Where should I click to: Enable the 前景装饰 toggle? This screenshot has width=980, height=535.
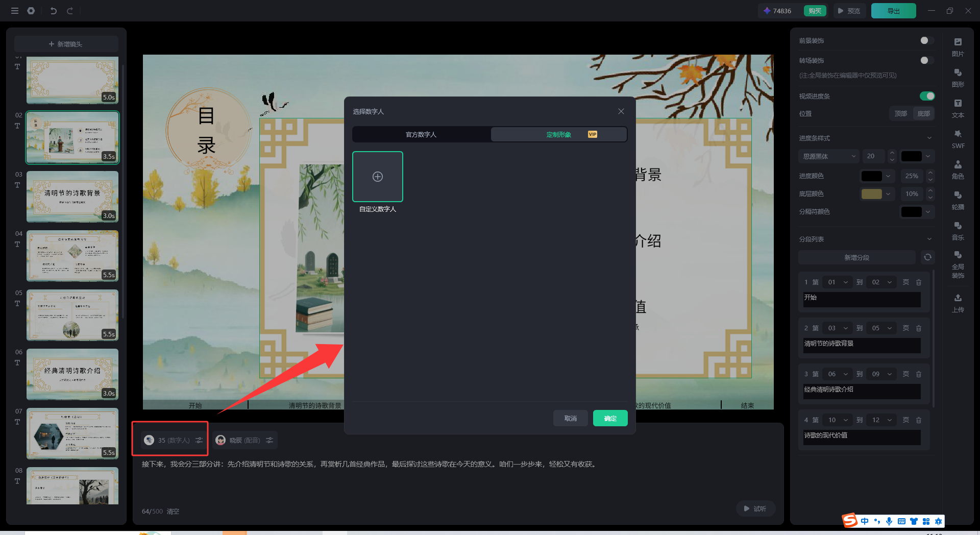926,40
